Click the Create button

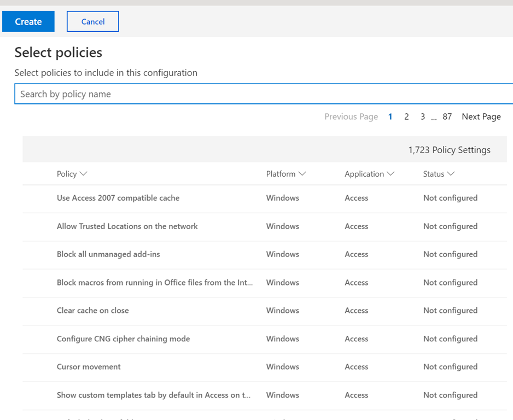coord(28,22)
